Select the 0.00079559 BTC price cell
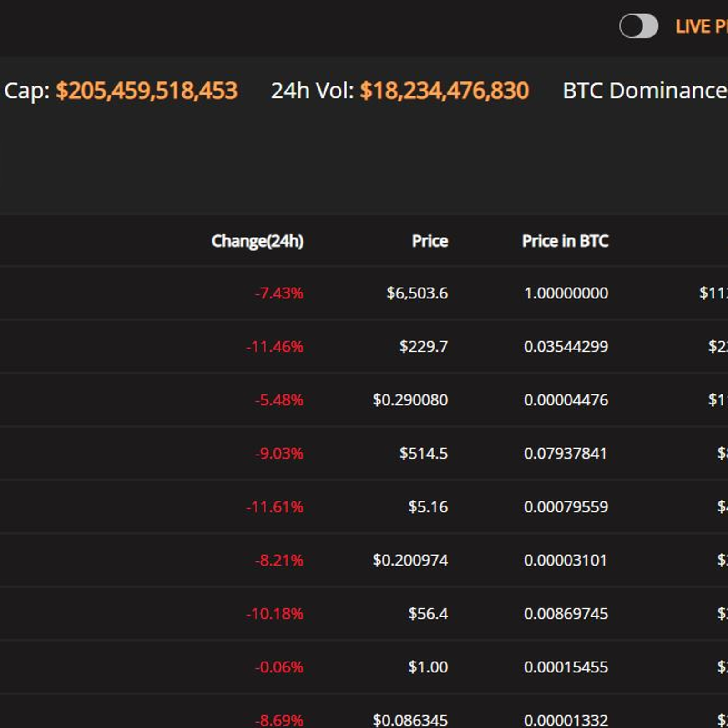Image resolution: width=728 pixels, height=728 pixels. click(x=566, y=507)
